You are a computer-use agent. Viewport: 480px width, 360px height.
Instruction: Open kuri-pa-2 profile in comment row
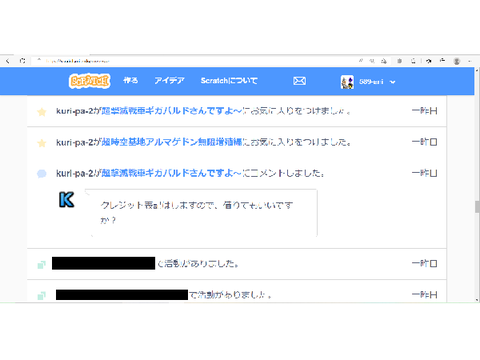76,173
